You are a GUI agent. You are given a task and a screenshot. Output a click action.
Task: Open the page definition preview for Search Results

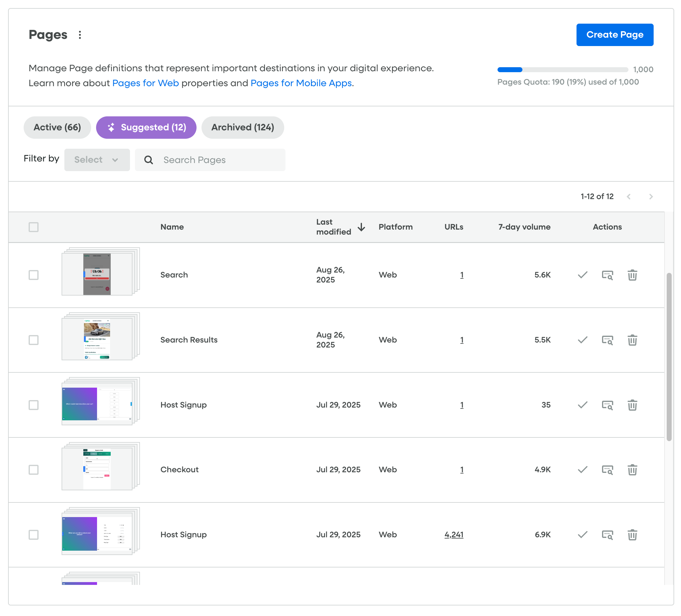[x=607, y=340]
